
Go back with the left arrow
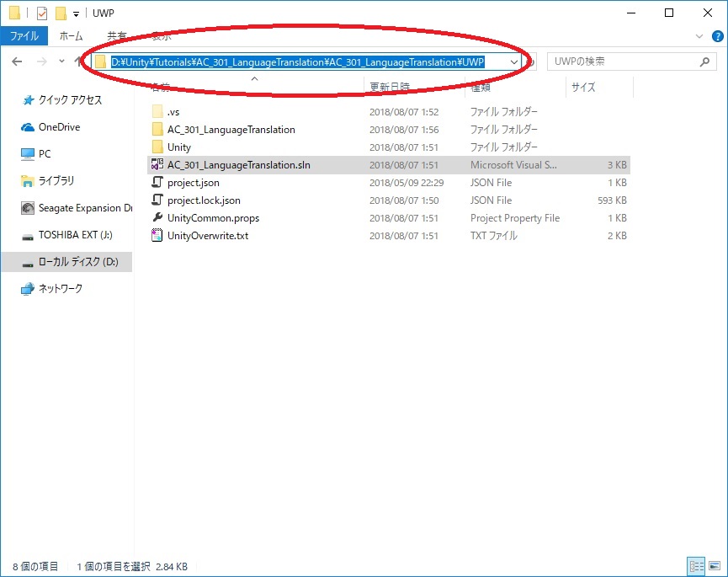point(17,61)
